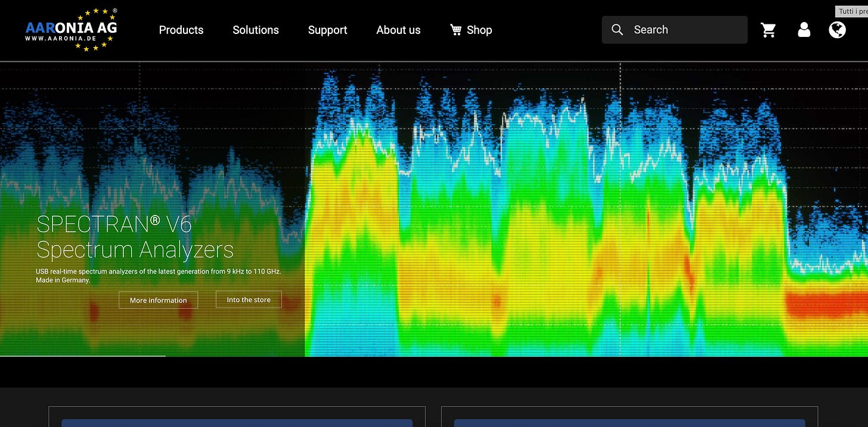This screenshot has height=427, width=868.
Task: Open the user account icon
Action: pos(804,30)
